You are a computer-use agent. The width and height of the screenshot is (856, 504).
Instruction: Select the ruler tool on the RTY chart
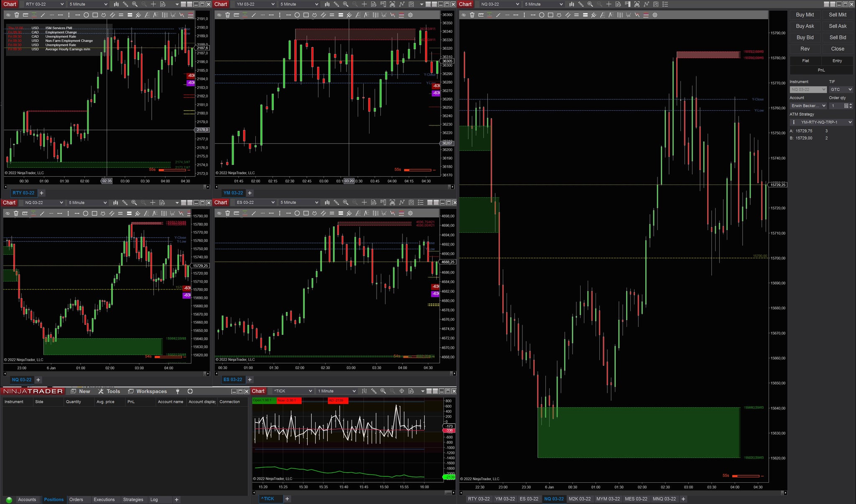pyautogui.click(x=25, y=15)
